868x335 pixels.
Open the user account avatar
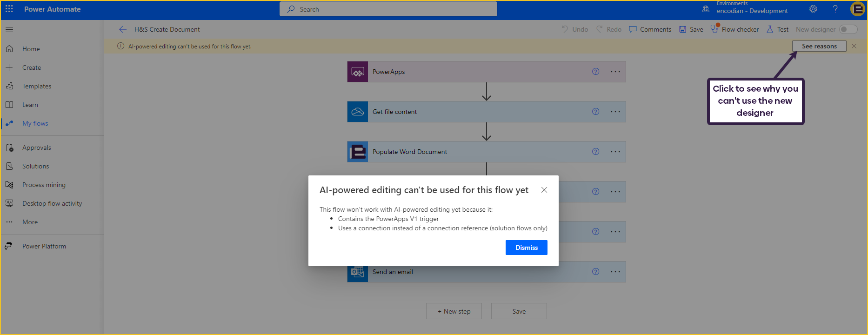[857, 9]
